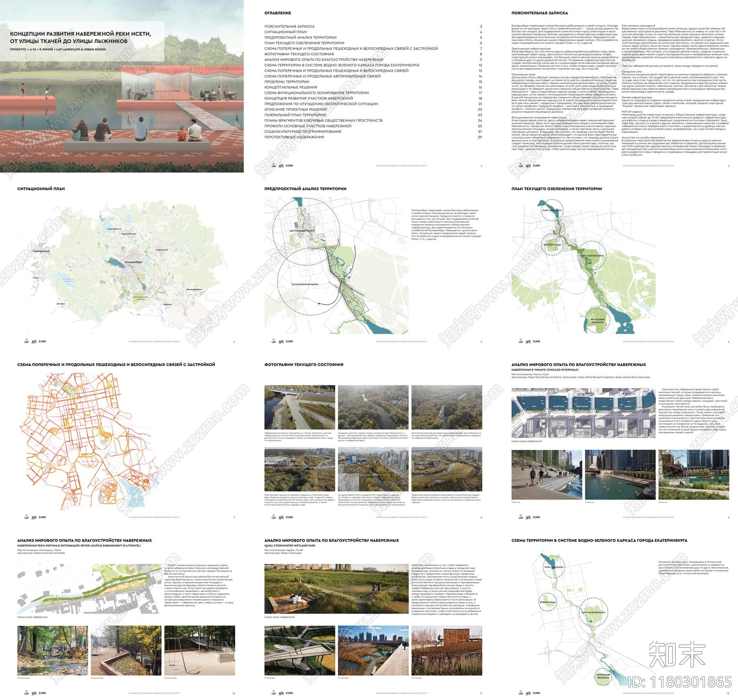738x700 pixels.
Task: Click heading 'СХЕМА ТЕРРИТОРИИ В СИСТЕМЕ ВОДНО-ЗЕЛЕНОГО КАРКАСА ГОРОДА ЕКАТЕРИНБУРГА'
Action: [x=599, y=540]
